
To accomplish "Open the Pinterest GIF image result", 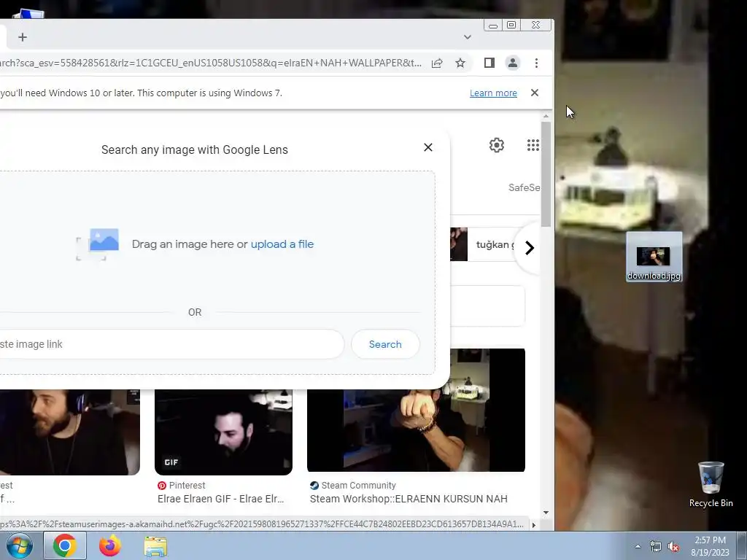I will [x=223, y=432].
